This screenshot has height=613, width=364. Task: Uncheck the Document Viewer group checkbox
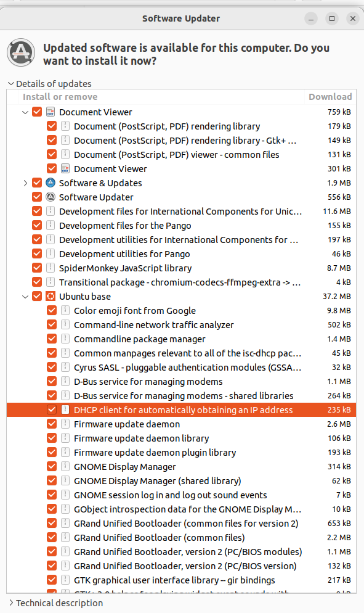click(37, 112)
